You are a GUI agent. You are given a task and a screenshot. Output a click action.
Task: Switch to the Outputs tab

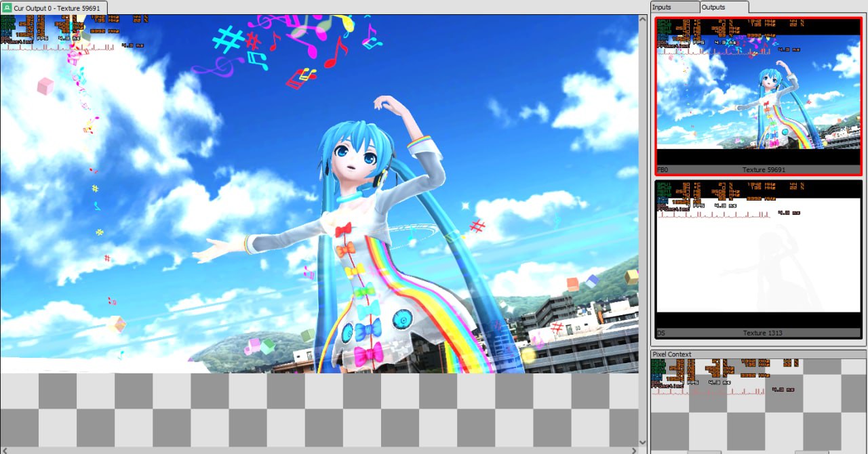[x=724, y=7]
